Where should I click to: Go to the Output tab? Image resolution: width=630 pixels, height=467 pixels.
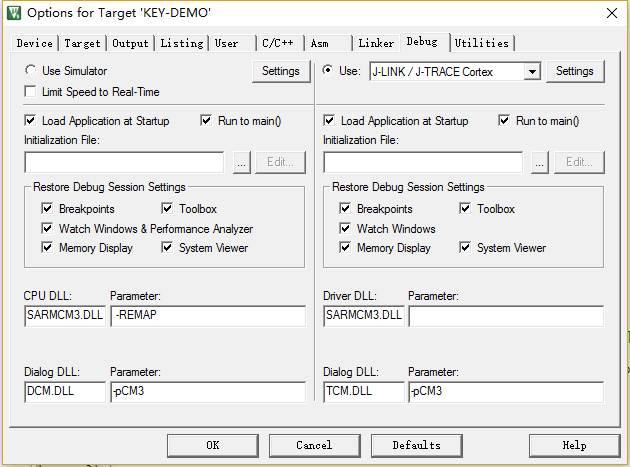point(130,43)
